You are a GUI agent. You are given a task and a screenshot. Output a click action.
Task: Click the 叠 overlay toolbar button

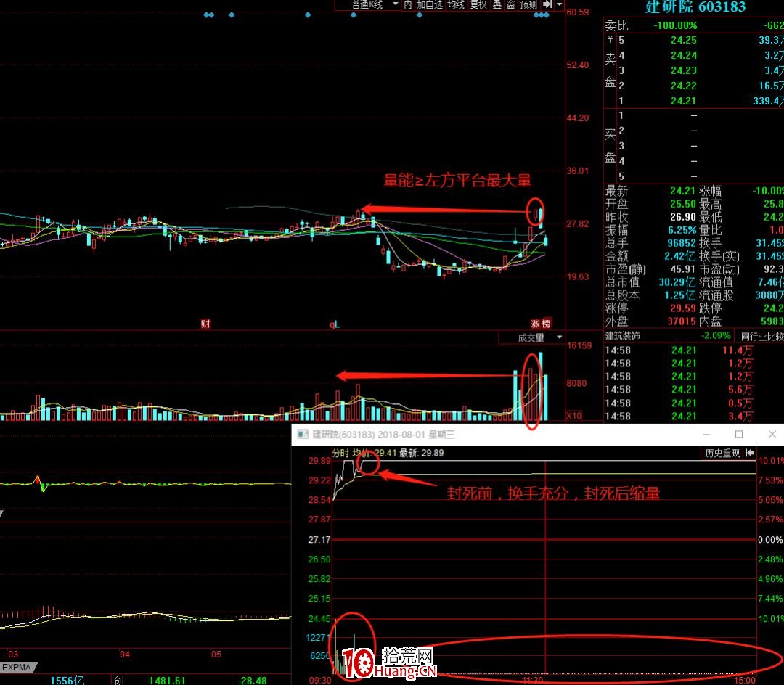(x=497, y=4)
